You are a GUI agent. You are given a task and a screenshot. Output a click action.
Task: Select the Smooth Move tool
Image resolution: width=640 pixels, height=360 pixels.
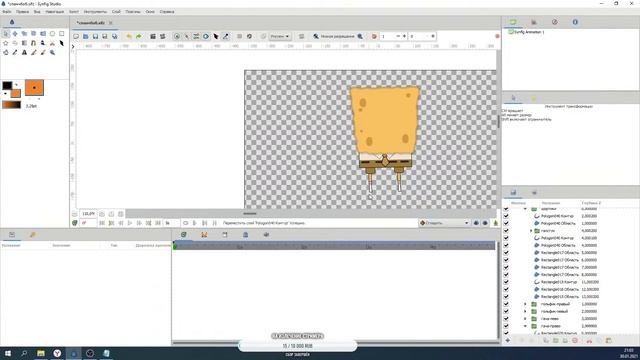click(x=15, y=33)
